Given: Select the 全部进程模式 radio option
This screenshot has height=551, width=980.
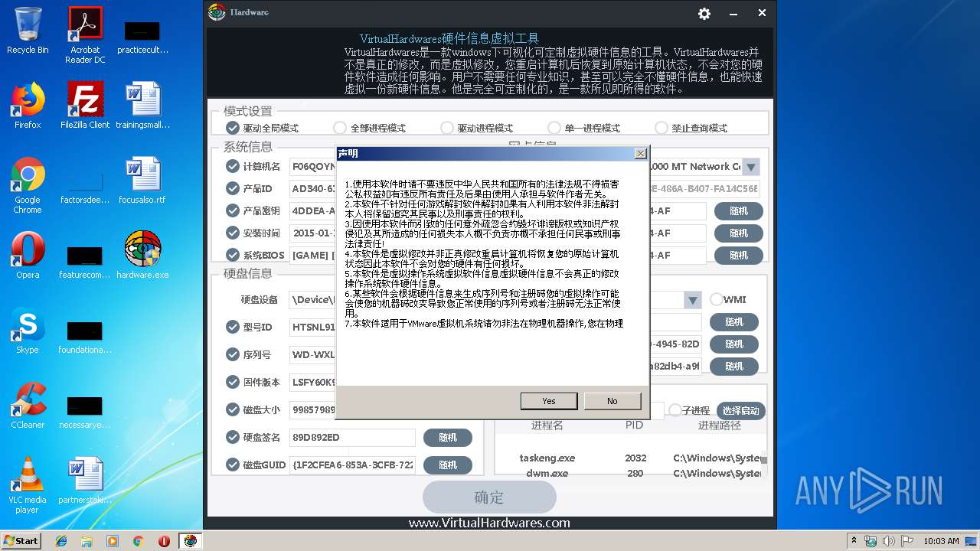Looking at the screenshot, I should [x=340, y=128].
